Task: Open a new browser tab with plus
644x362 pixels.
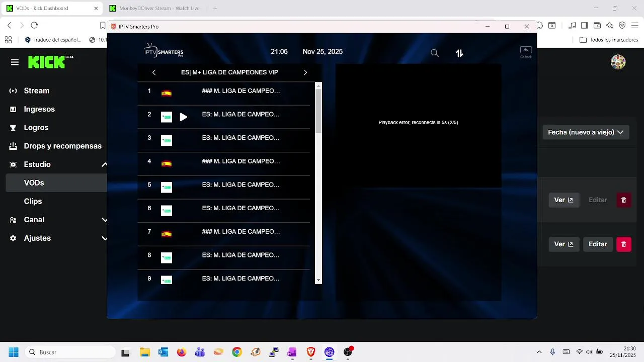Action: [215, 9]
